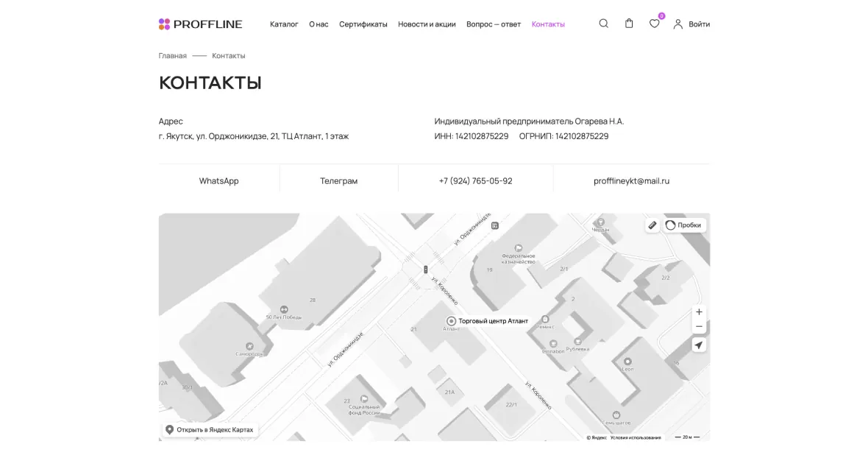Click the ИНН: 142102875229 text
Image resolution: width=868 pixels, height=458 pixels.
[471, 135]
